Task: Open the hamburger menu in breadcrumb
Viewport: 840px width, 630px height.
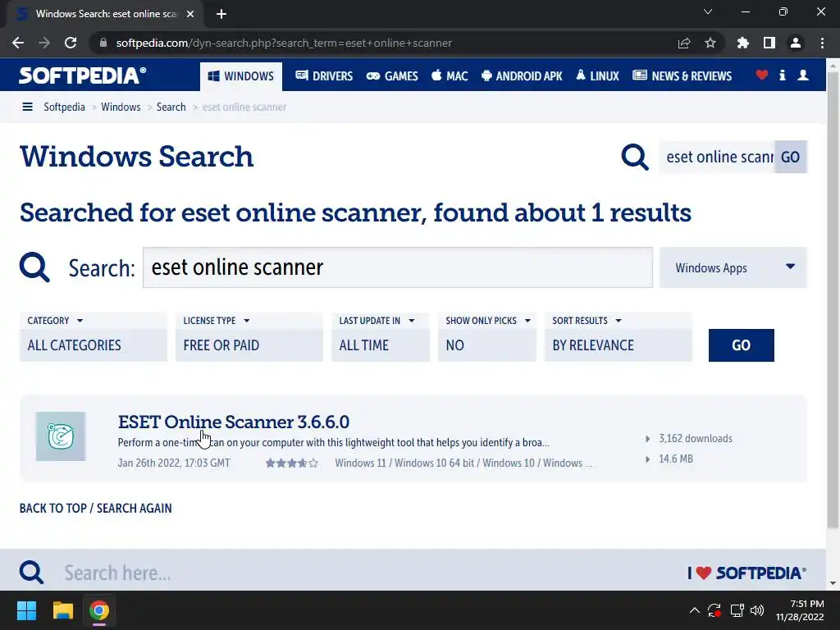Action: (x=27, y=107)
